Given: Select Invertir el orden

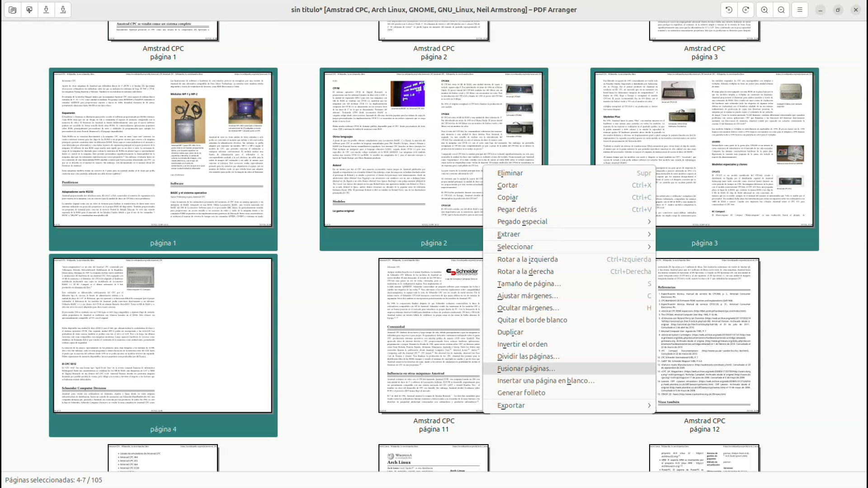Looking at the screenshot, I should [570, 345].
